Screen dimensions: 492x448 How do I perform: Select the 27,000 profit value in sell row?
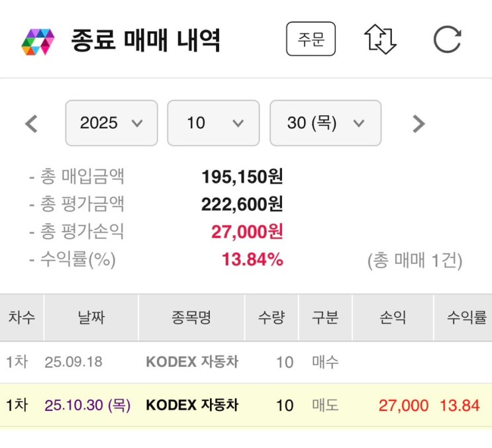(403, 405)
